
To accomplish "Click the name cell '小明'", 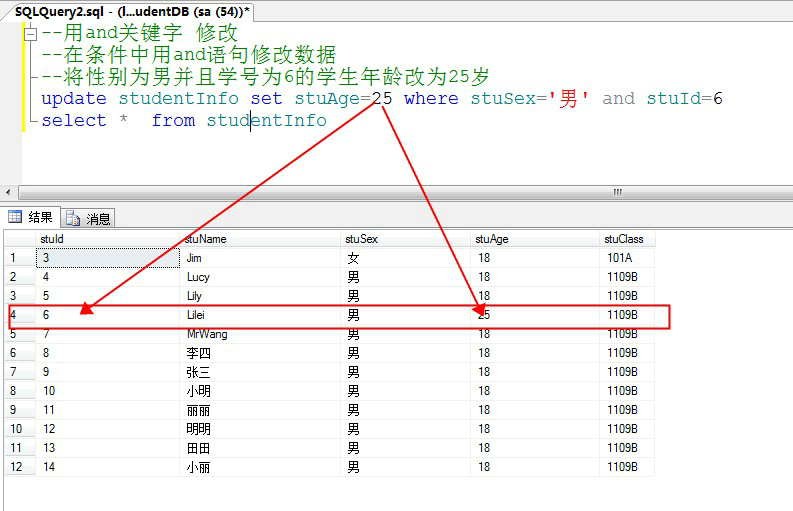I will pyautogui.click(x=260, y=391).
